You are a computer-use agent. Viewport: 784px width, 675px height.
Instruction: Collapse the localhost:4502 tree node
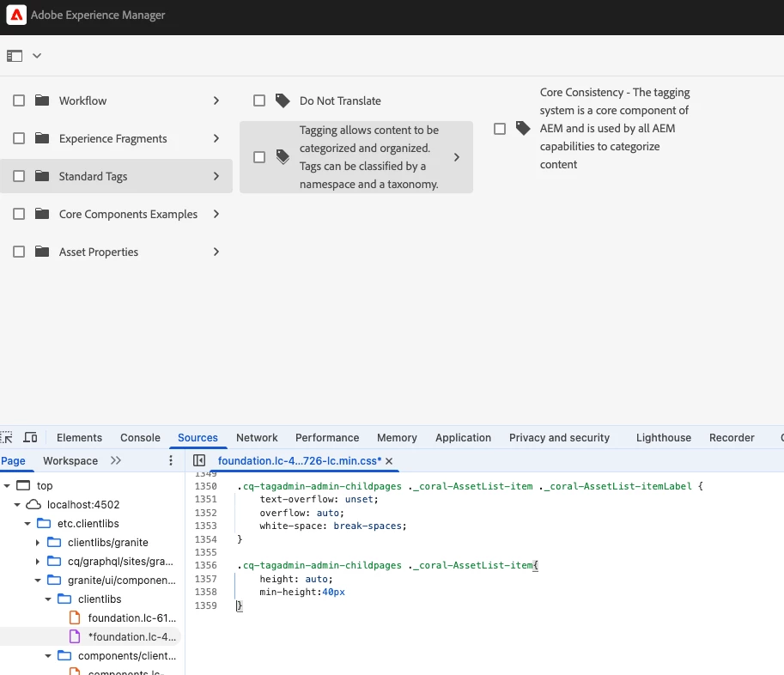click(x=17, y=504)
